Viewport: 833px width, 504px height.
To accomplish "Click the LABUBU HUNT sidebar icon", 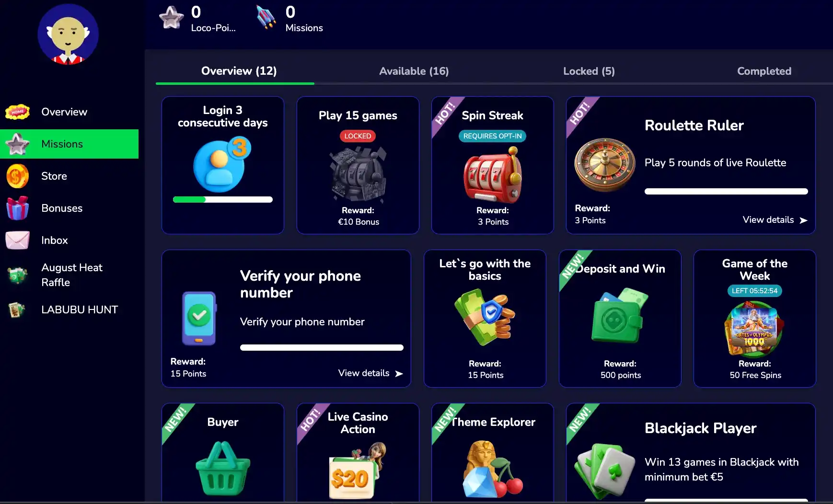I will [17, 310].
